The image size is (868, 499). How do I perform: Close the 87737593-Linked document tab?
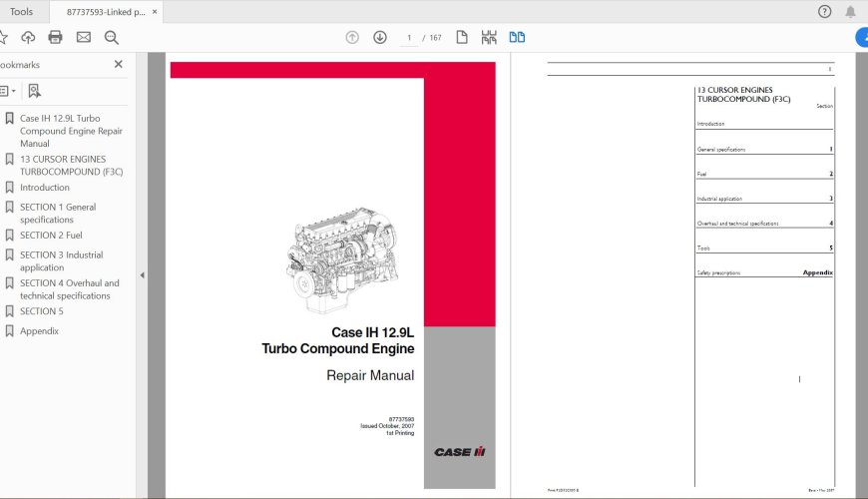(x=155, y=12)
